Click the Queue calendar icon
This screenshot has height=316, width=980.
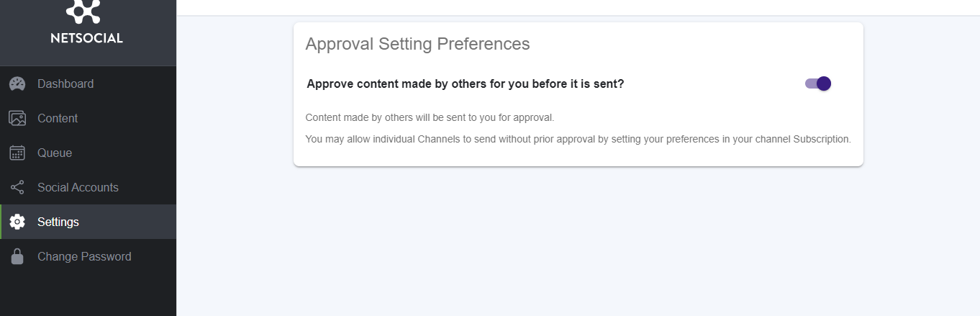[17, 153]
